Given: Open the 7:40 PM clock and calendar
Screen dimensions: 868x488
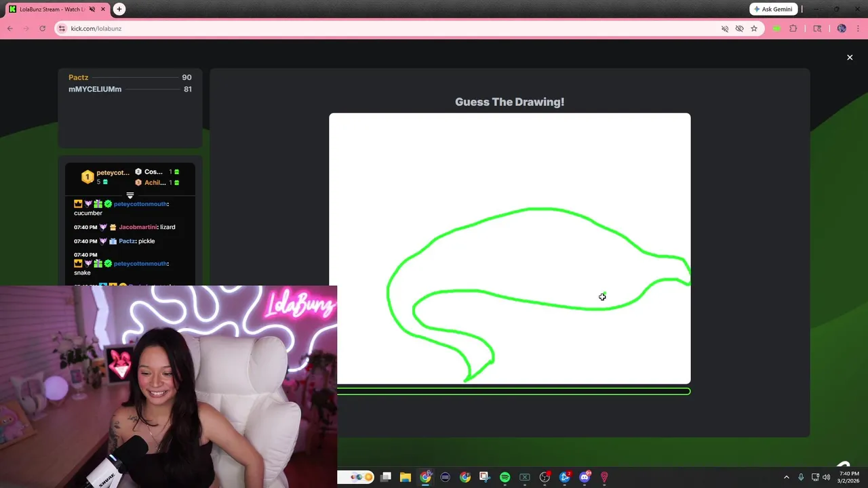Looking at the screenshot, I should click(x=849, y=477).
